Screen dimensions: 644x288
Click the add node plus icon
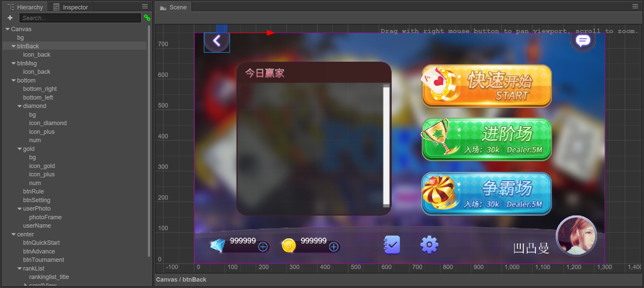(10, 18)
